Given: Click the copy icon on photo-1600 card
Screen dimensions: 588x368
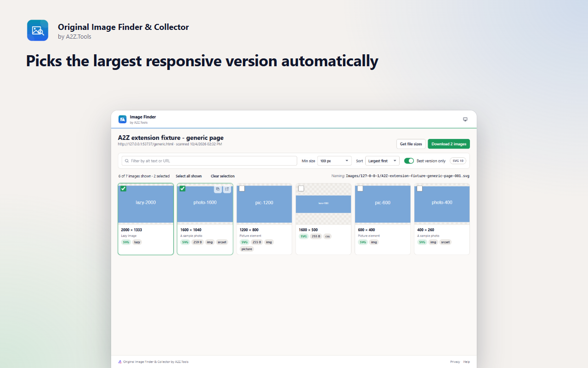Looking at the screenshot, I should (x=218, y=189).
